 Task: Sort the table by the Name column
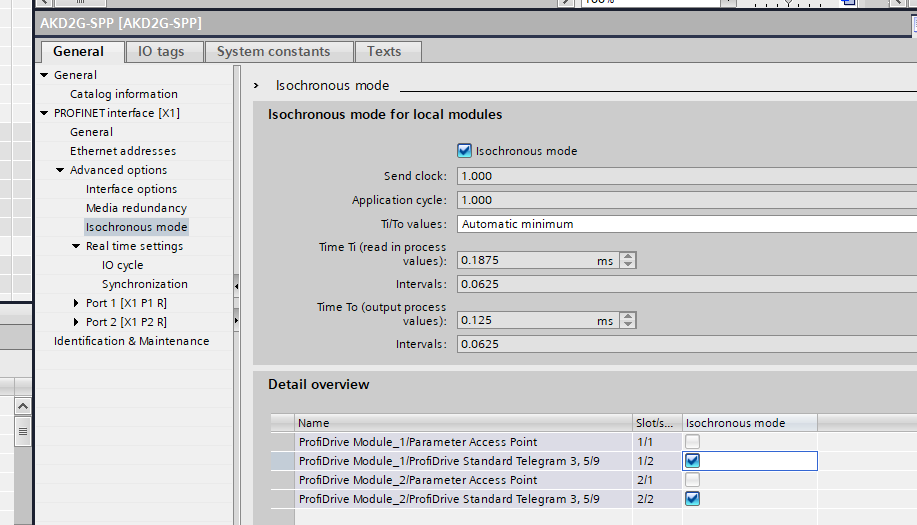(463, 423)
